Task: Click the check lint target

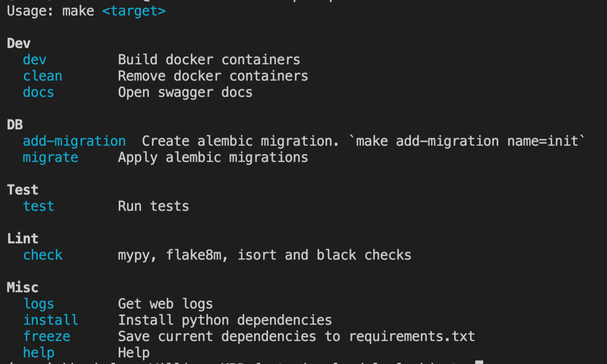Action: tap(43, 255)
